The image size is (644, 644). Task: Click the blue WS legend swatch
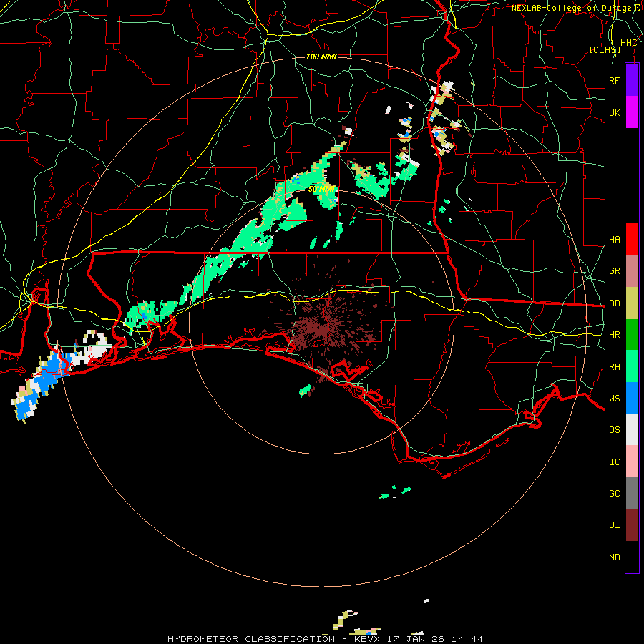632,398
